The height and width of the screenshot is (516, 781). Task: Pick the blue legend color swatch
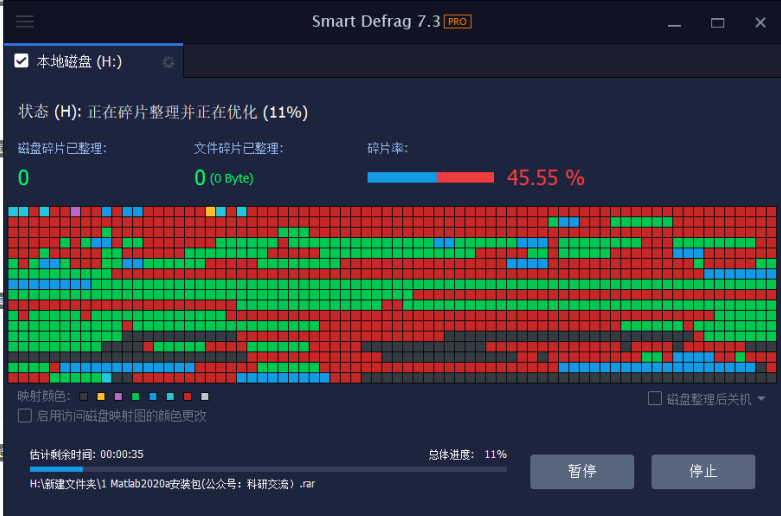point(153,396)
